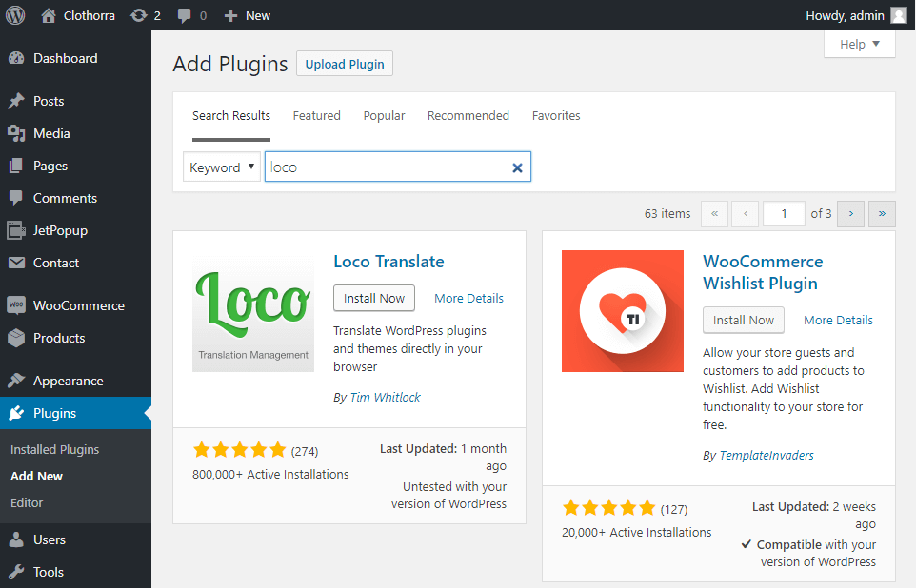The height and width of the screenshot is (588, 916).
Task: Open author TemplateInvaders link
Action: click(x=766, y=455)
